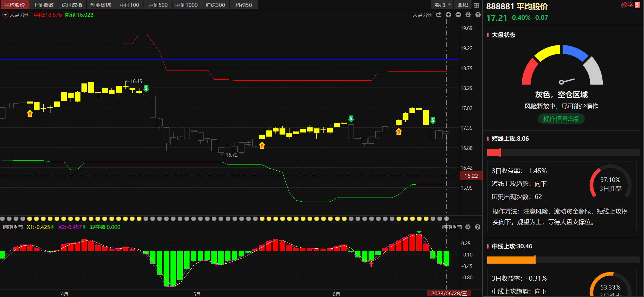The image size is (644, 297).
Task: Click the S sell marker in early June
Action: pyautogui.click(x=351, y=119)
